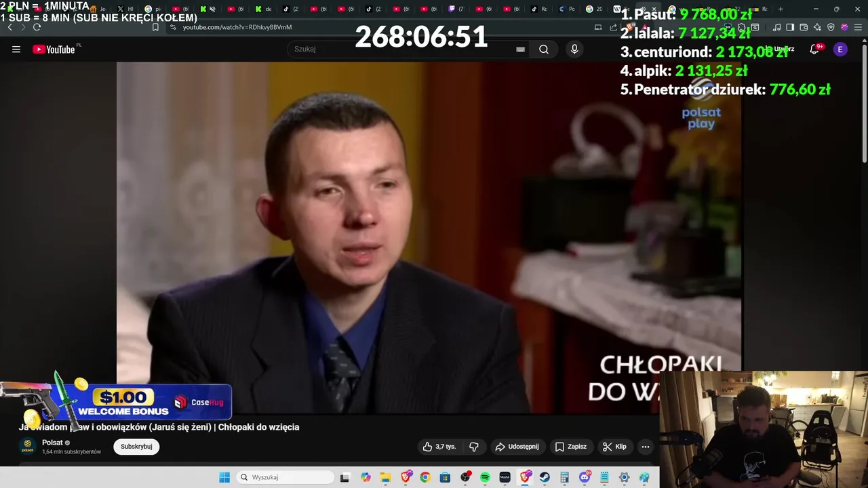Open Calculator from the taskbar

564,478
